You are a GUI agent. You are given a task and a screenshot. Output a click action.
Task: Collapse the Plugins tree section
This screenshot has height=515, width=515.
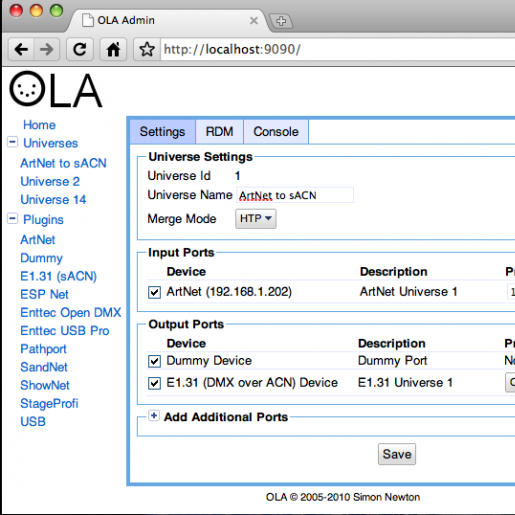12,219
